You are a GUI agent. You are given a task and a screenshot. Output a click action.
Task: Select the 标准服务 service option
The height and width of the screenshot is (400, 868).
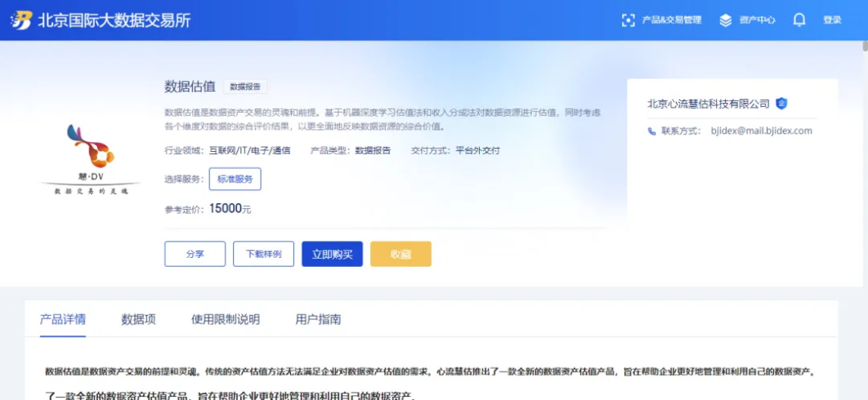(235, 180)
